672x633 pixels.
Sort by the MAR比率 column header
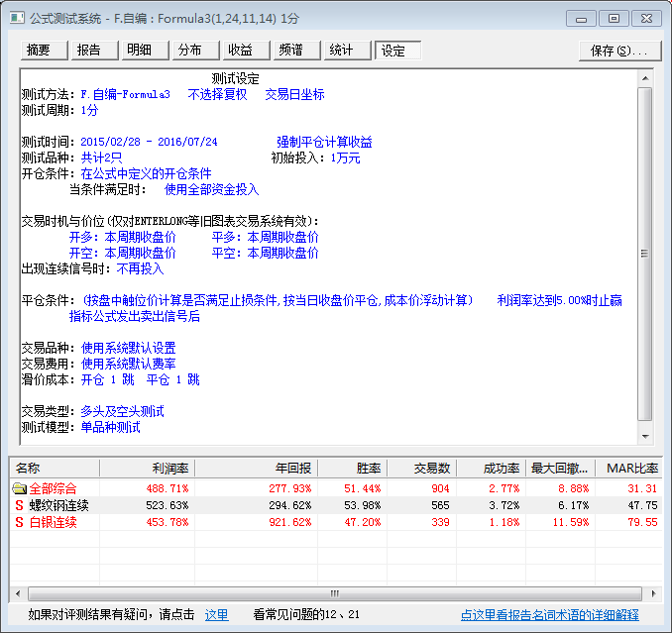(x=628, y=469)
